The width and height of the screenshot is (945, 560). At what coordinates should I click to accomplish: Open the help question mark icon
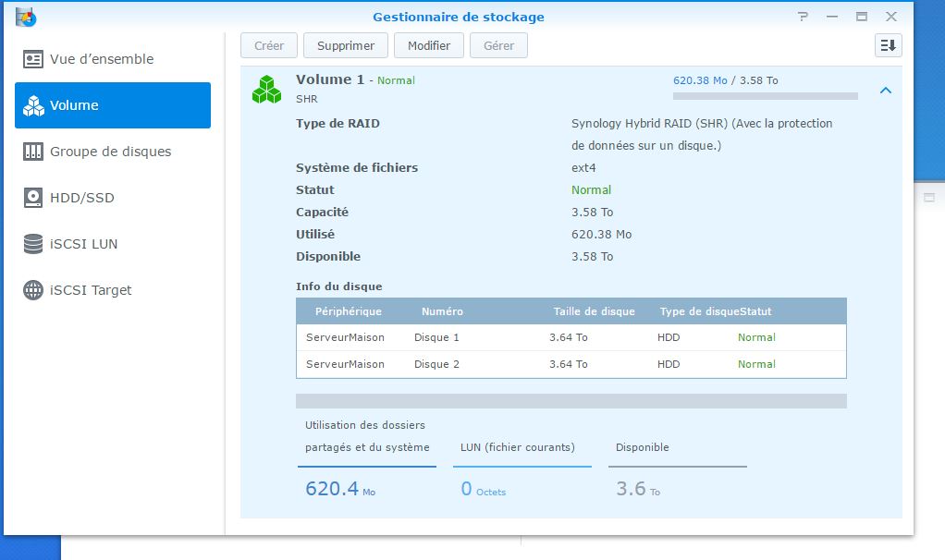click(803, 17)
